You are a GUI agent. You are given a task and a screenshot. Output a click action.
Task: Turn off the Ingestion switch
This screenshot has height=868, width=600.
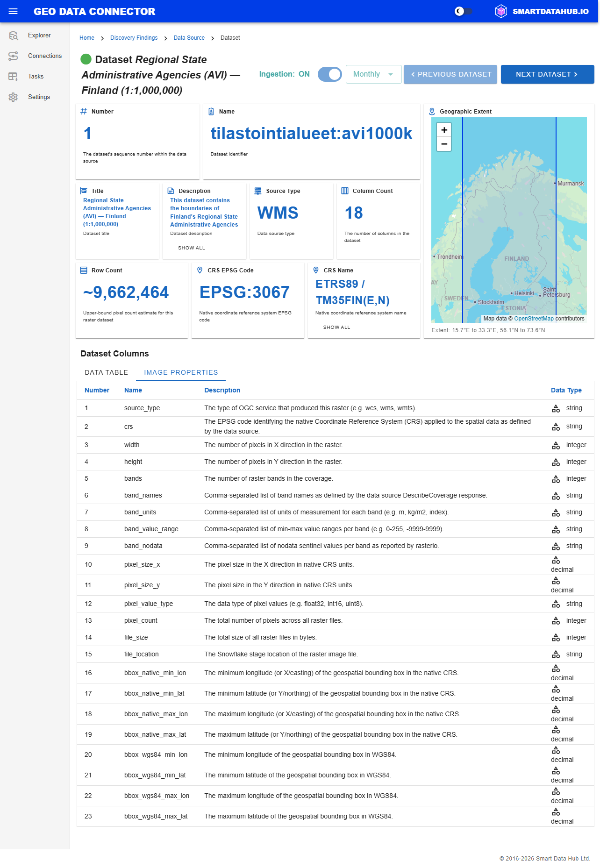(x=330, y=74)
